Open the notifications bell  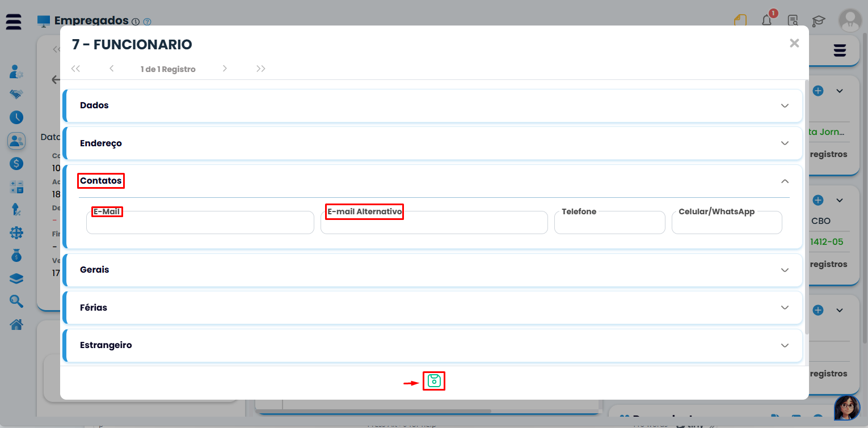tap(767, 21)
